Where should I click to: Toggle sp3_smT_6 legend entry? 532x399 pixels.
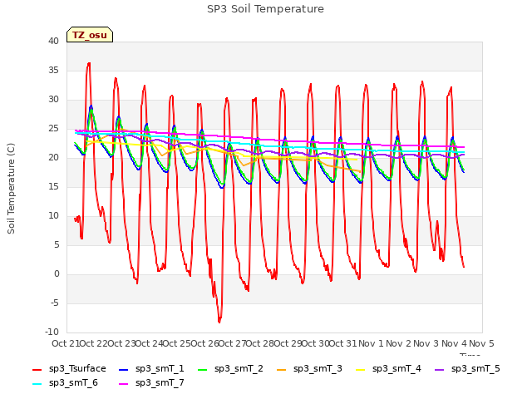[65, 383]
